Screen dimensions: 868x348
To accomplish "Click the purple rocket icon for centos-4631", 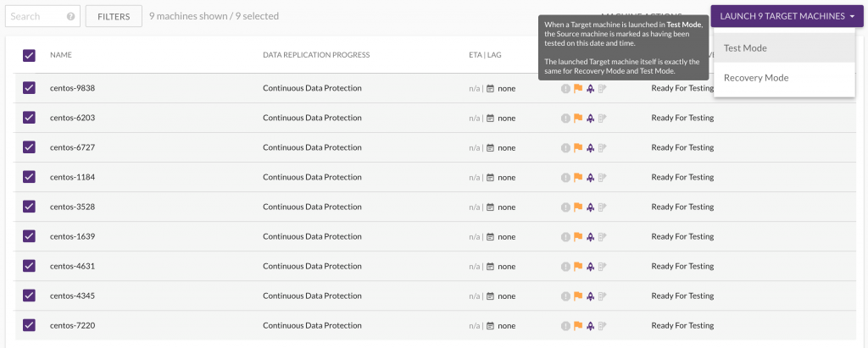I will [590, 266].
